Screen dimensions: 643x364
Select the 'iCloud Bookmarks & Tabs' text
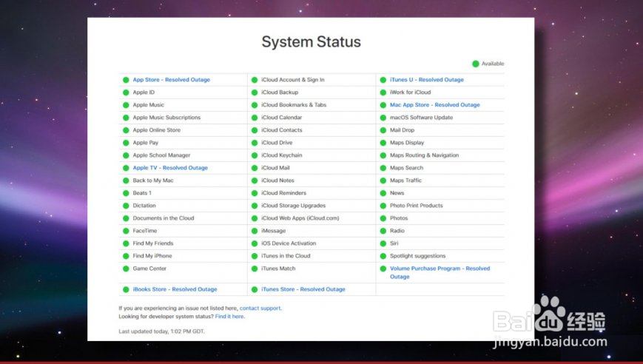[x=294, y=105]
